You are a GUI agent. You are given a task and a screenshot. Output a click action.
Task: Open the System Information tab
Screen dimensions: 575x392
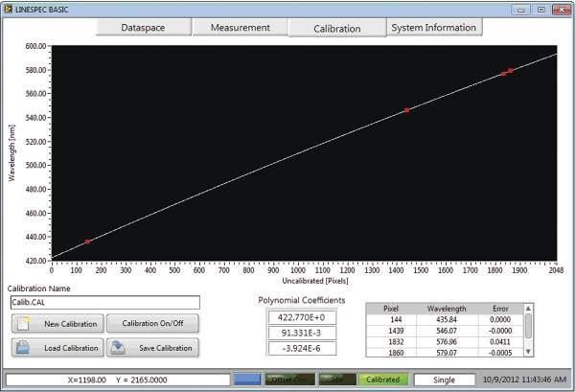[x=433, y=28]
